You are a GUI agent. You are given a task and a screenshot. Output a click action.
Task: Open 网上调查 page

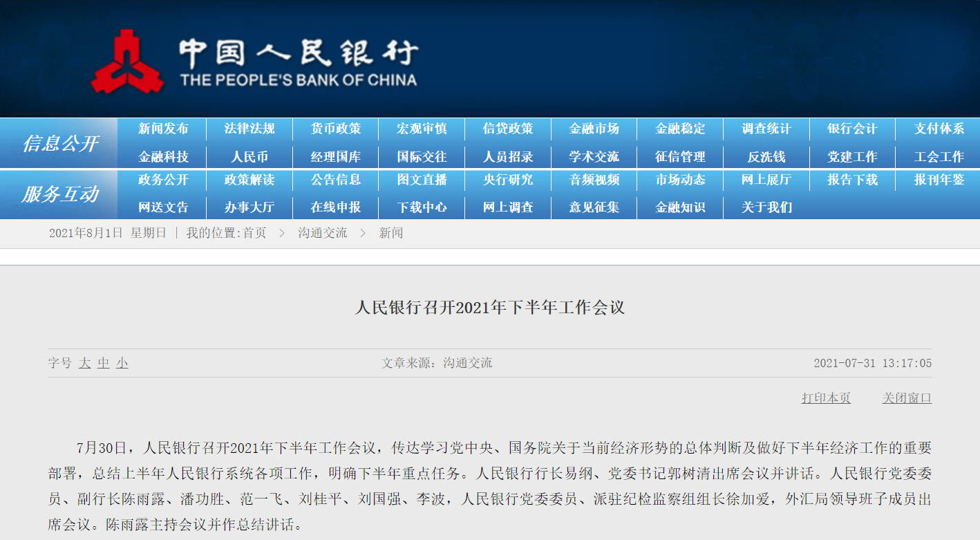click(x=508, y=207)
